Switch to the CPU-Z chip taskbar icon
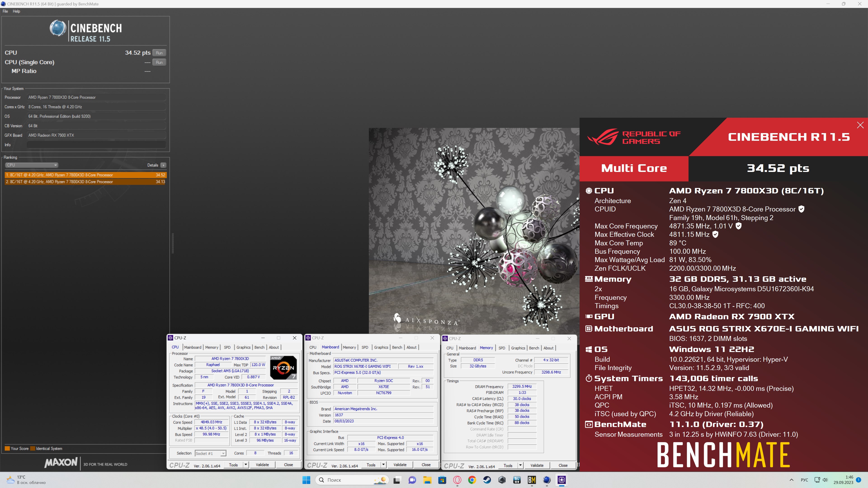The width and height of the screenshot is (868, 488). tap(562, 480)
